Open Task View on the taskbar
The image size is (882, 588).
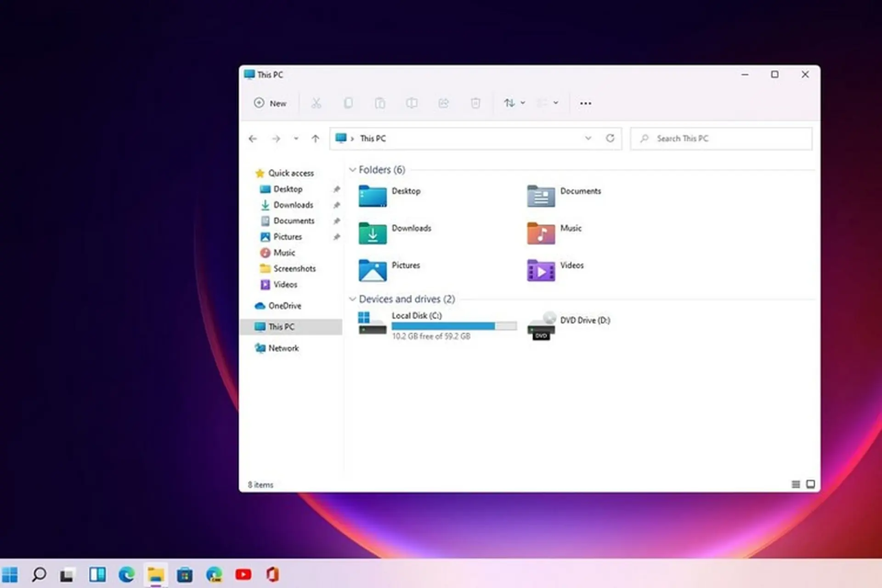(x=67, y=575)
